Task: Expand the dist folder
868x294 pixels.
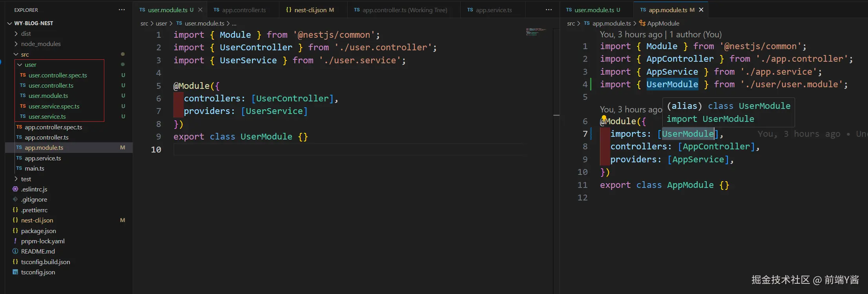Action: [16, 33]
